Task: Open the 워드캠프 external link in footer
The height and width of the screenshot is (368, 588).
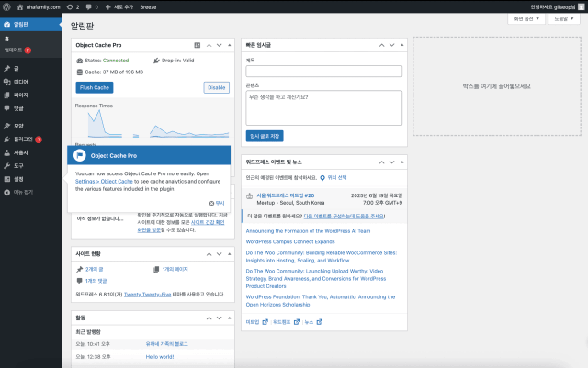Action: [286, 322]
